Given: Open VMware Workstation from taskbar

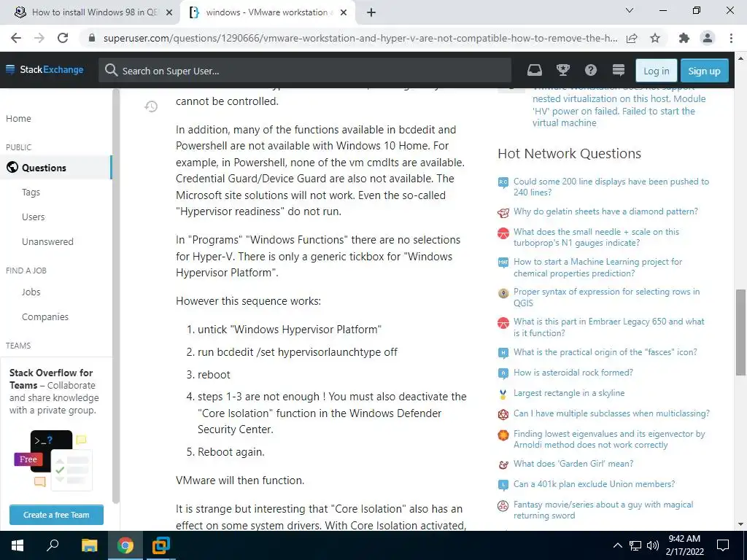Looking at the screenshot, I should (x=161, y=545).
